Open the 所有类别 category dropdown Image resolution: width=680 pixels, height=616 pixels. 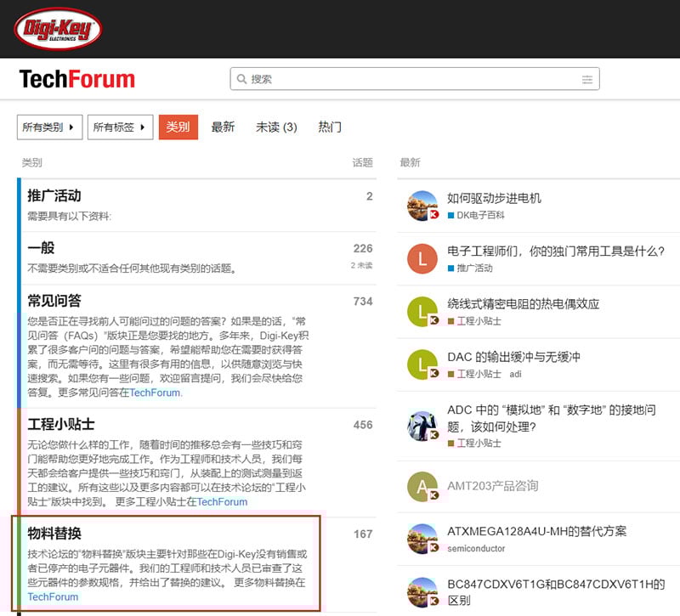coord(48,126)
